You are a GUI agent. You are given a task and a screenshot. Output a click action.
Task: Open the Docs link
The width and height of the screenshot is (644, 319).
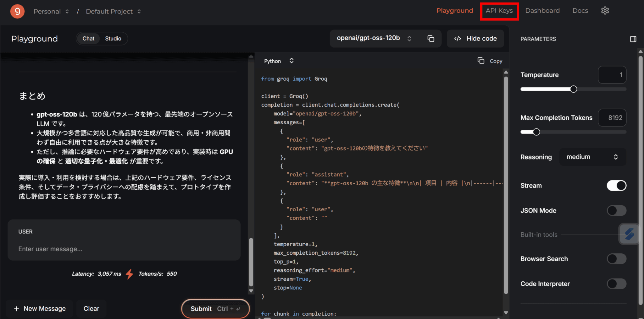tap(580, 11)
